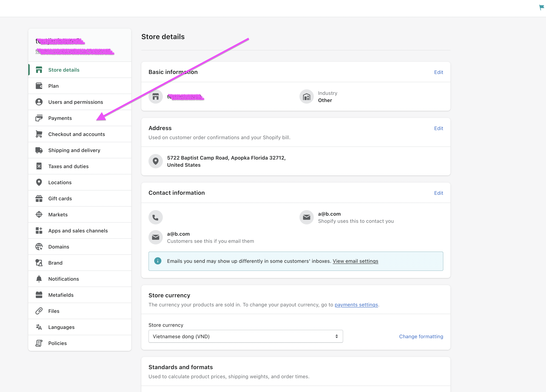Click the payments settings link

(x=356, y=305)
